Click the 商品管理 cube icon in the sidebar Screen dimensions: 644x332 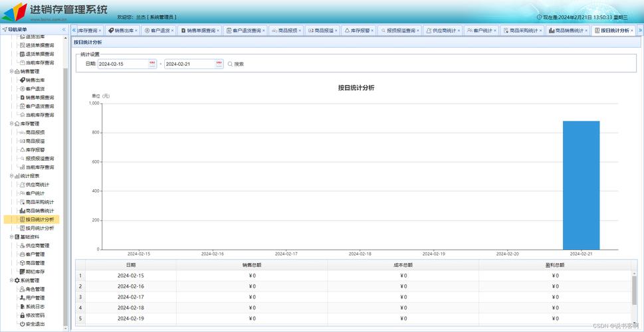pyautogui.click(x=23, y=263)
